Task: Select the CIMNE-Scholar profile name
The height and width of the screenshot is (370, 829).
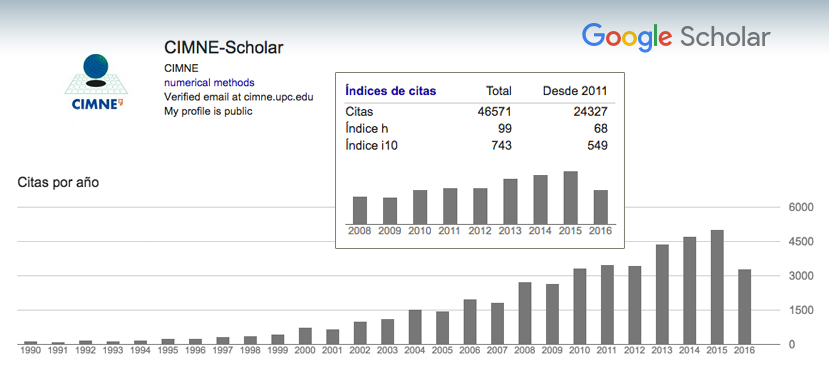Action: [224, 48]
